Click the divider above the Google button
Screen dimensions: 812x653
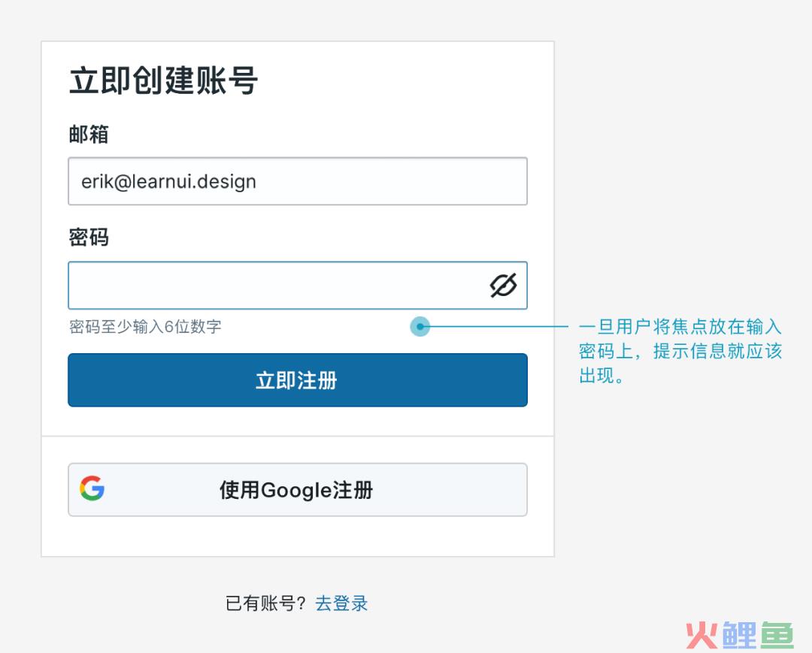297,436
